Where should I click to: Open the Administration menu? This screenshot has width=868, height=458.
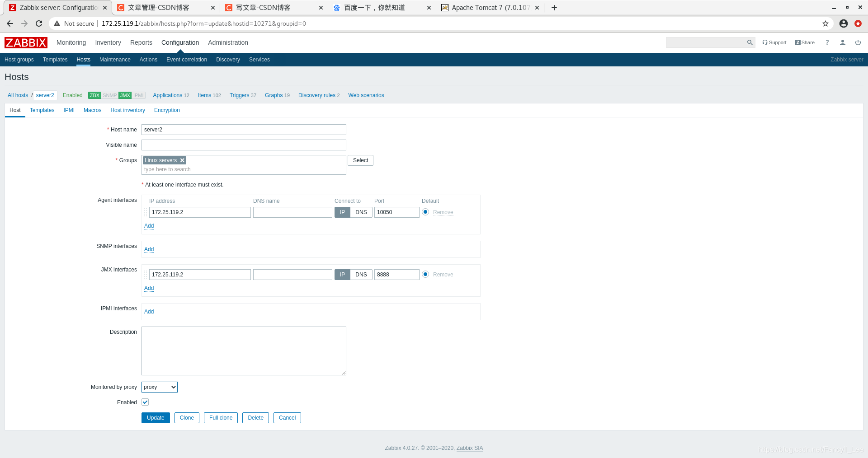[x=228, y=42]
